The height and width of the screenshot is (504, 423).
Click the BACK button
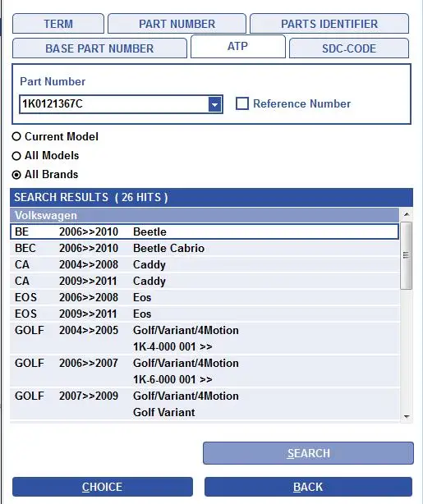[308, 487]
